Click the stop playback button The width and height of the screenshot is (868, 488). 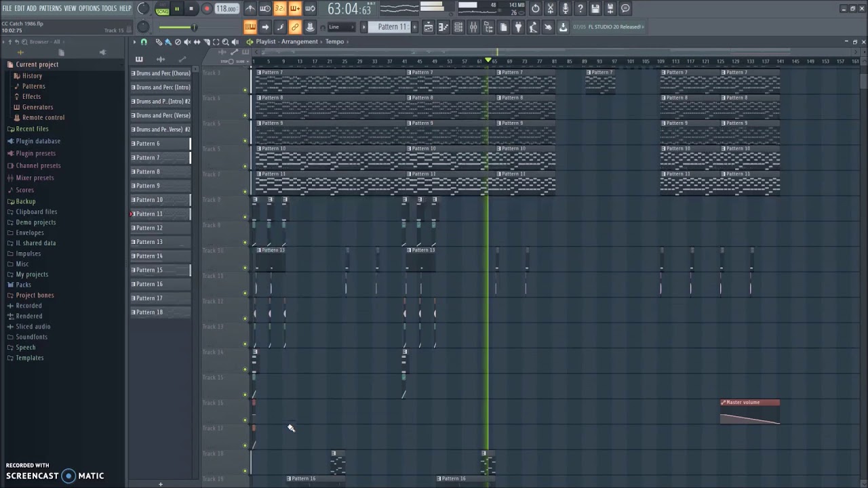pyautogui.click(x=191, y=9)
